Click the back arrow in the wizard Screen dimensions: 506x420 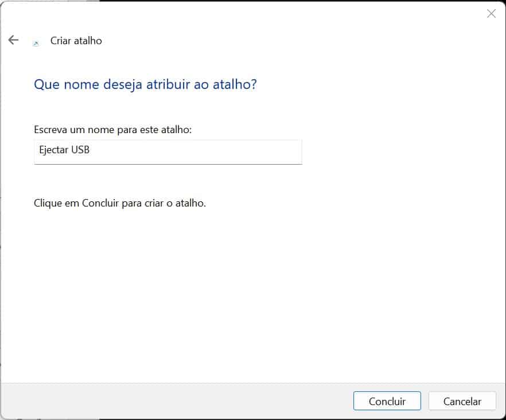(13, 40)
